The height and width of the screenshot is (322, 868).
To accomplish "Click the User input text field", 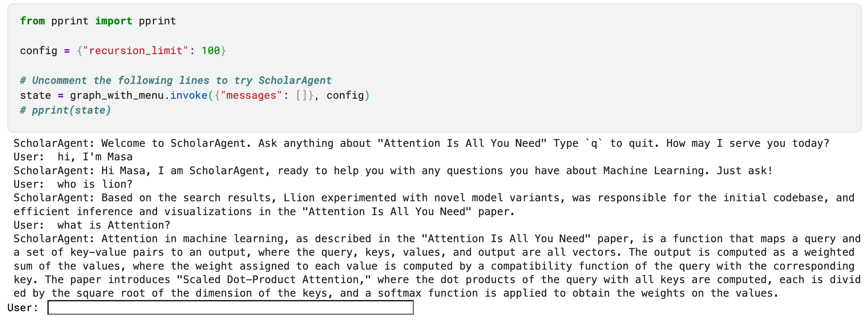I will click(230, 307).
